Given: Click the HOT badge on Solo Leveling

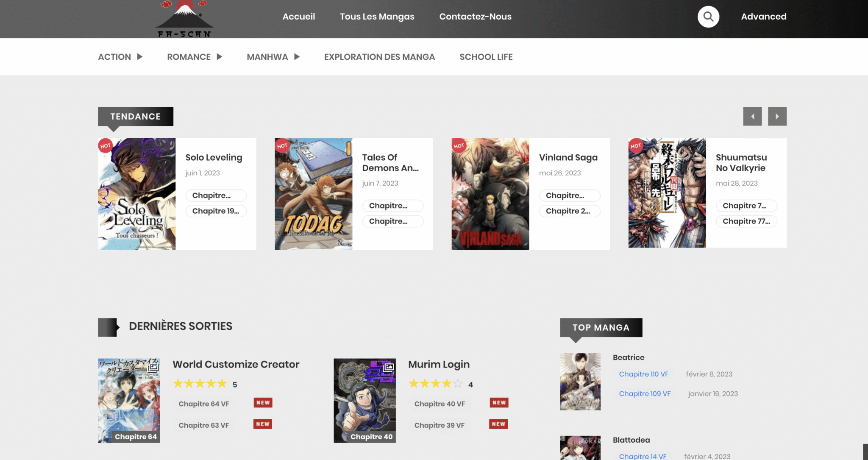Looking at the screenshot, I should [x=105, y=146].
